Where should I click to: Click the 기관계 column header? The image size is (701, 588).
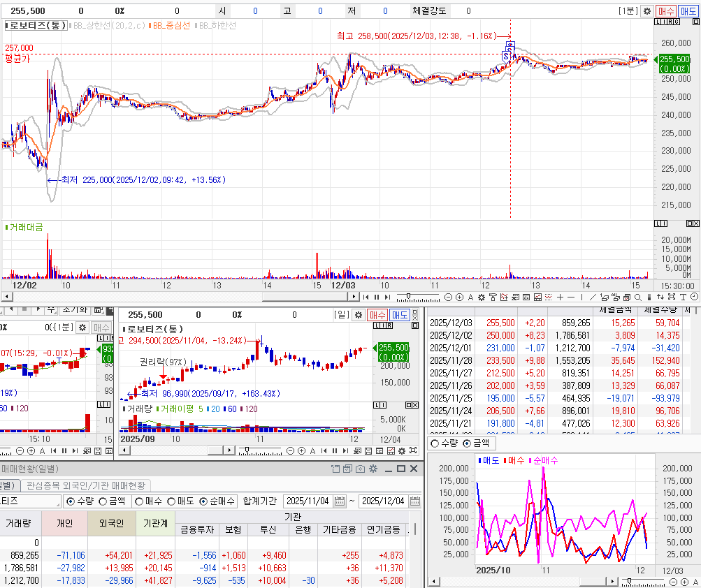(155, 523)
